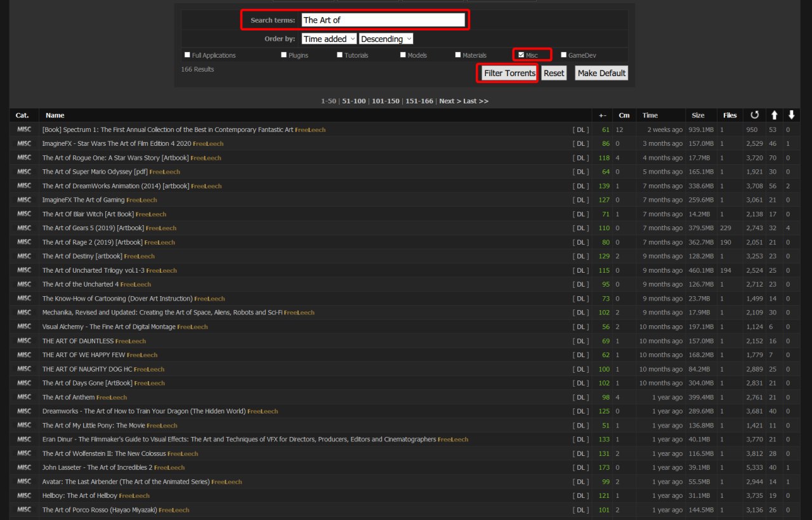The height and width of the screenshot is (520, 812).
Task: Uncheck the Misc category checkbox
Action: 521,55
